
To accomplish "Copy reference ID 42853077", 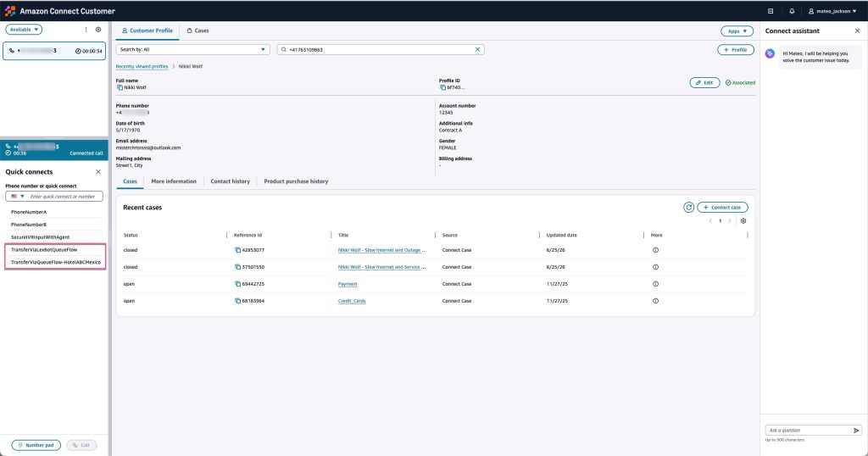I will click(x=237, y=250).
